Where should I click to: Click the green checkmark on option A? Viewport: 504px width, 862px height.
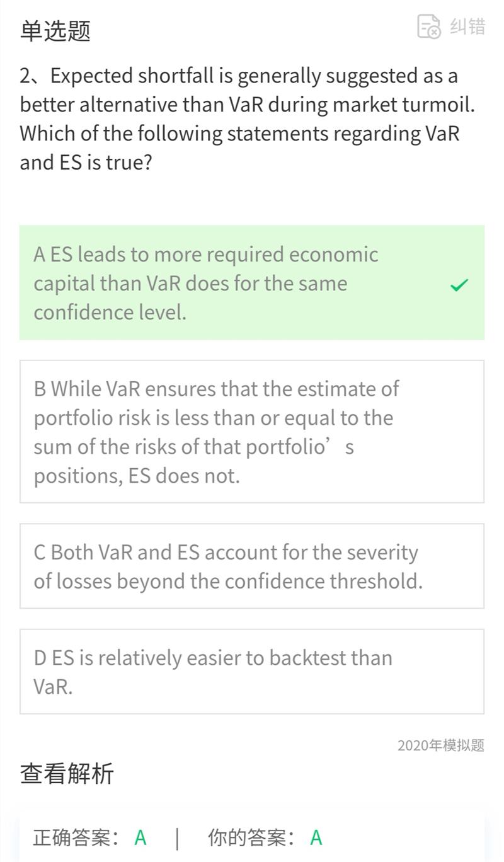(x=459, y=285)
